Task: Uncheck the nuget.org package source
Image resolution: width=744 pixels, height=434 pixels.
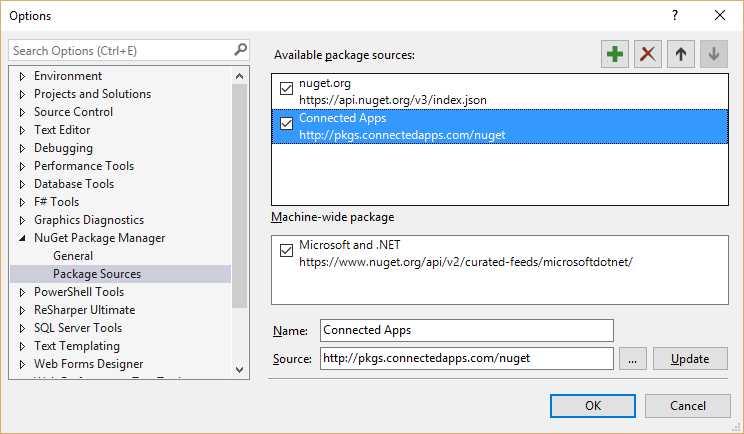Action: click(x=287, y=88)
